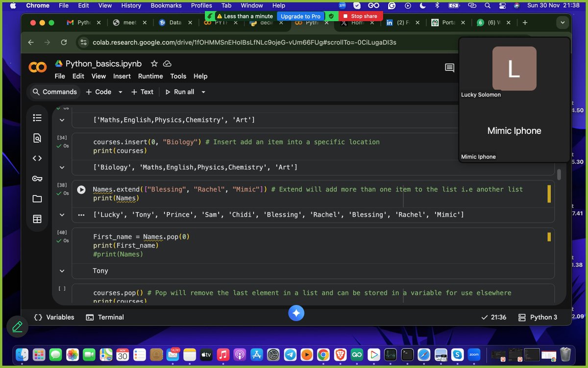The image size is (588, 368).
Task: Open the Terminal panel in Colab
Action: tap(105, 317)
